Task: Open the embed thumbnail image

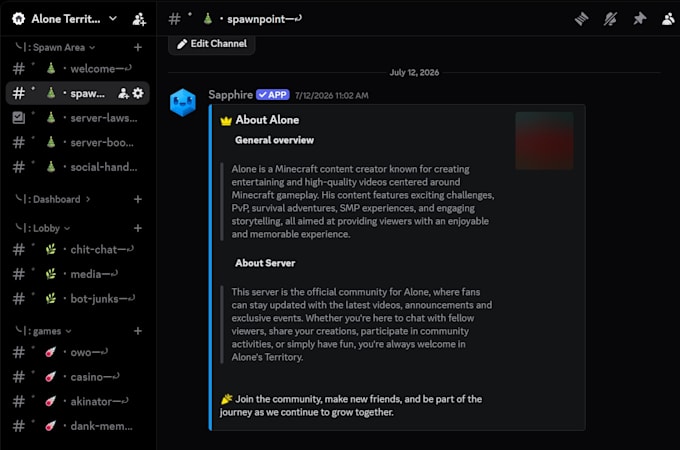Action: 544,140
